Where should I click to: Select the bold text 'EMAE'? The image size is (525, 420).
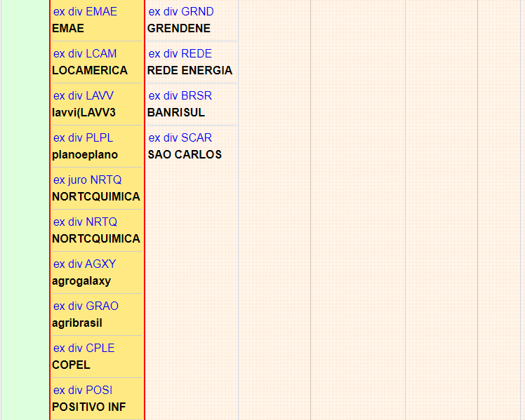pyautogui.click(x=68, y=29)
